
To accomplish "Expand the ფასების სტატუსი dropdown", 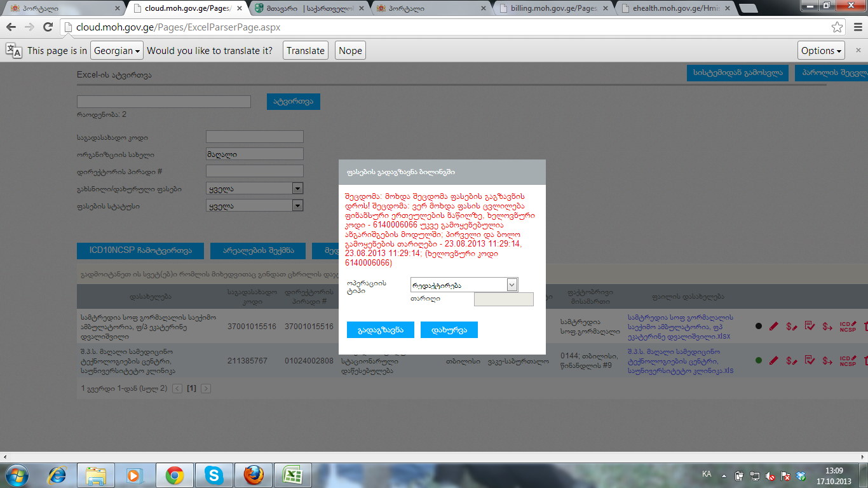I will (x=297, y=206).
